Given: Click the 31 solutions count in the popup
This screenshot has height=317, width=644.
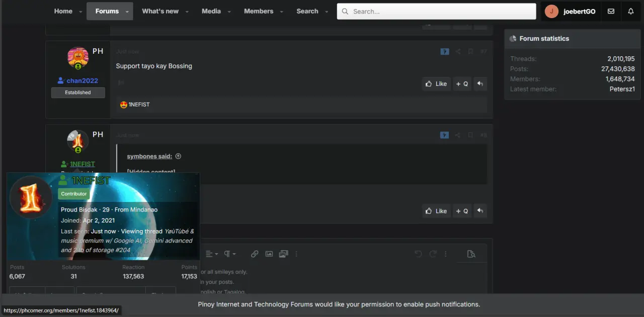Looking at the screenshot, I should click(73, 276).
